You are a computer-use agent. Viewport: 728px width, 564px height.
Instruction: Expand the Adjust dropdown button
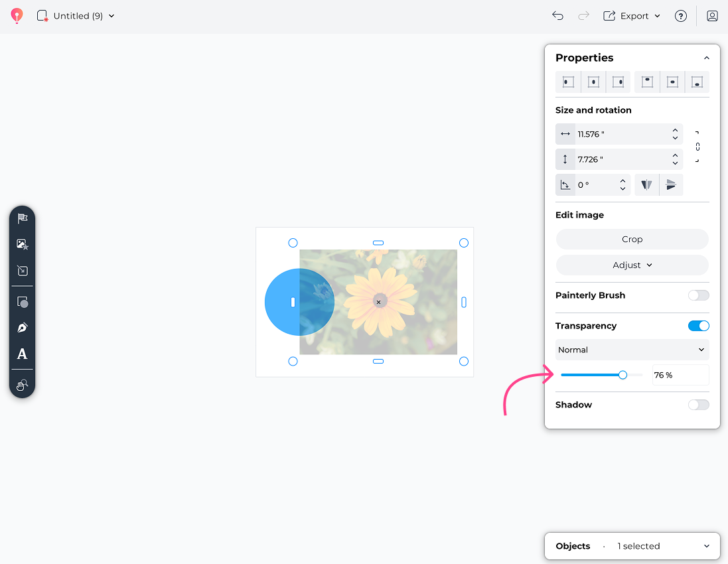coord(632,265)
